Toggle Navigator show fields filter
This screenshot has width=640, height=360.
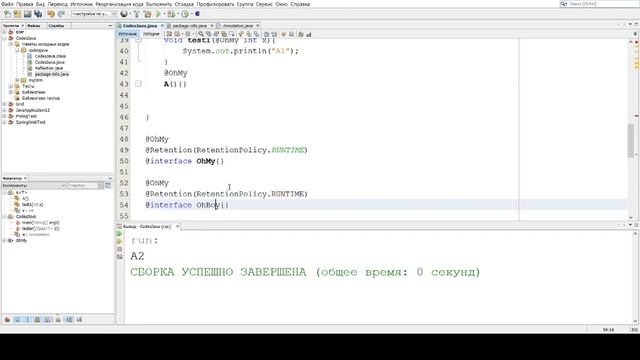18,320
